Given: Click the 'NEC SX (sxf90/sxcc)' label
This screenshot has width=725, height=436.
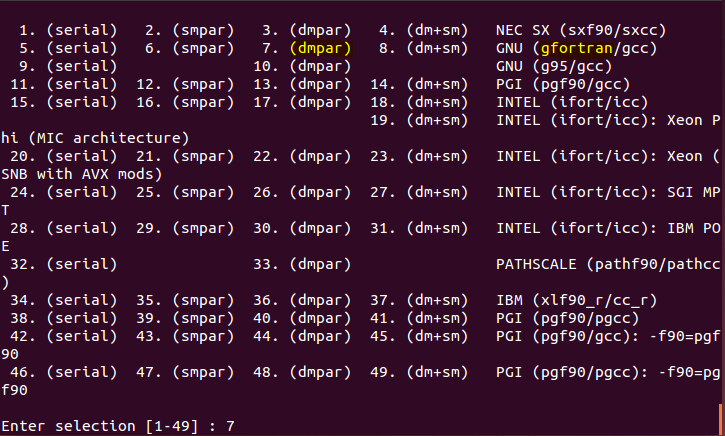Looking at the screenshot, I should pos(581,31).
